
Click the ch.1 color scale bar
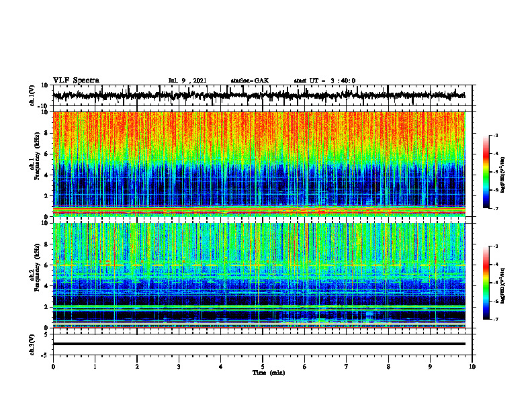click(x=486, y=172)
